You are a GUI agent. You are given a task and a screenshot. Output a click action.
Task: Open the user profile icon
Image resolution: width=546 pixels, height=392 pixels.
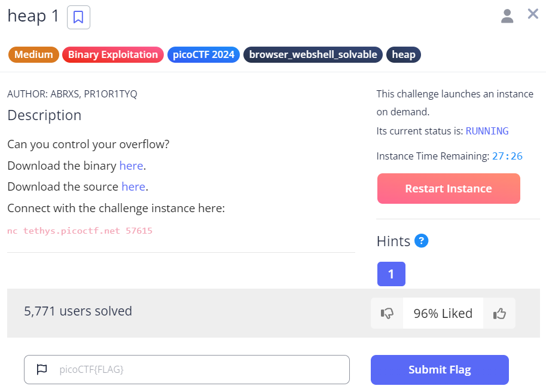pyautogui.click(x=507, y=16)
